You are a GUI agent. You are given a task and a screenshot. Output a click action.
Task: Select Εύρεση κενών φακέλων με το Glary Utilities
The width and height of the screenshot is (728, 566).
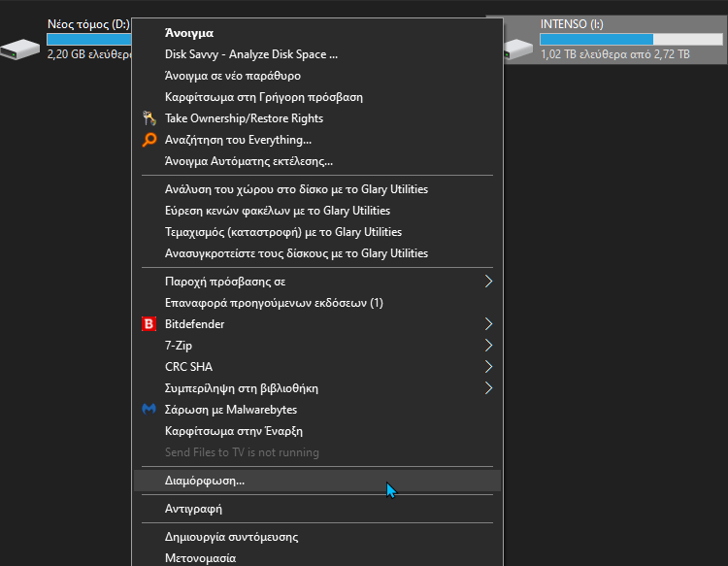[317, 211]
